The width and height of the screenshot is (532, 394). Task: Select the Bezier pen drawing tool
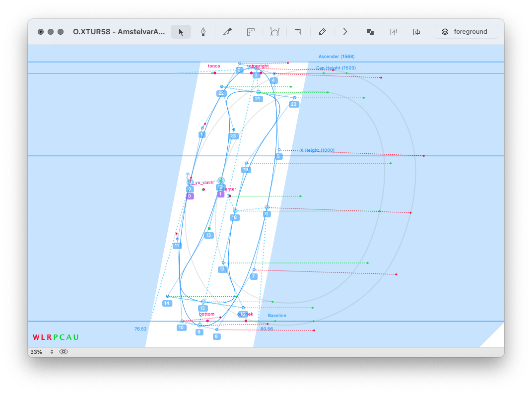coord(203,32)
